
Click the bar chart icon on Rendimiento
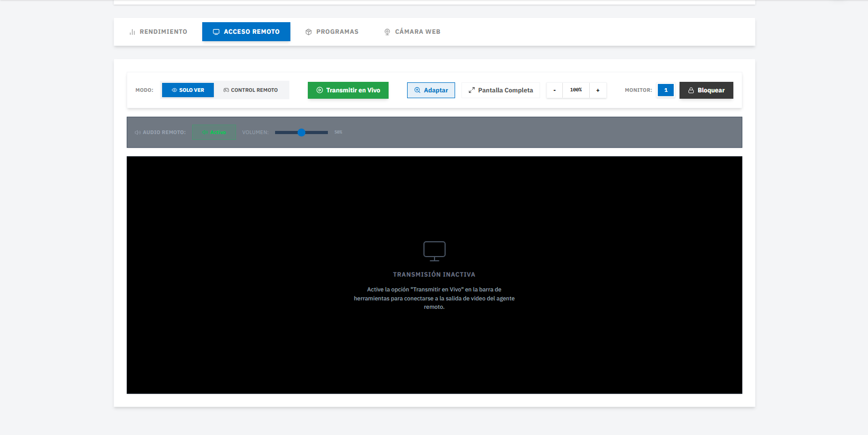coord(132,32)
